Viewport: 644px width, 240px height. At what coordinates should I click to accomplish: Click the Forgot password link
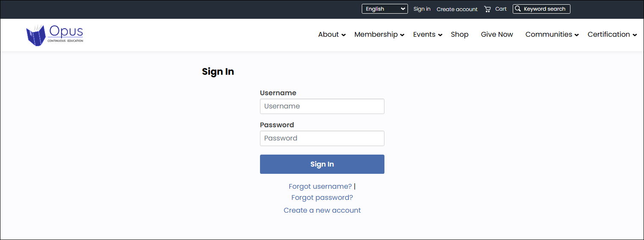click(322, 197)
